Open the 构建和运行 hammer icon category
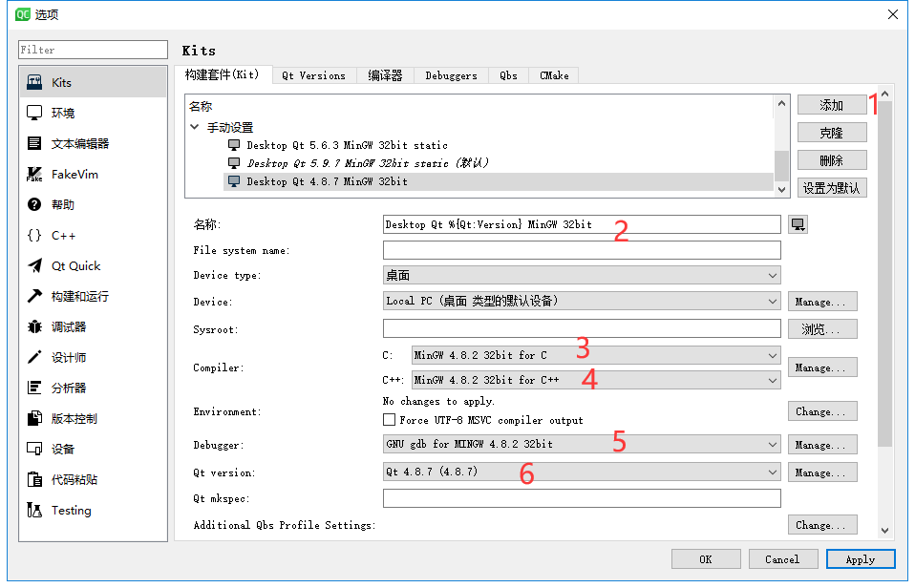 [x=35, y=296]
